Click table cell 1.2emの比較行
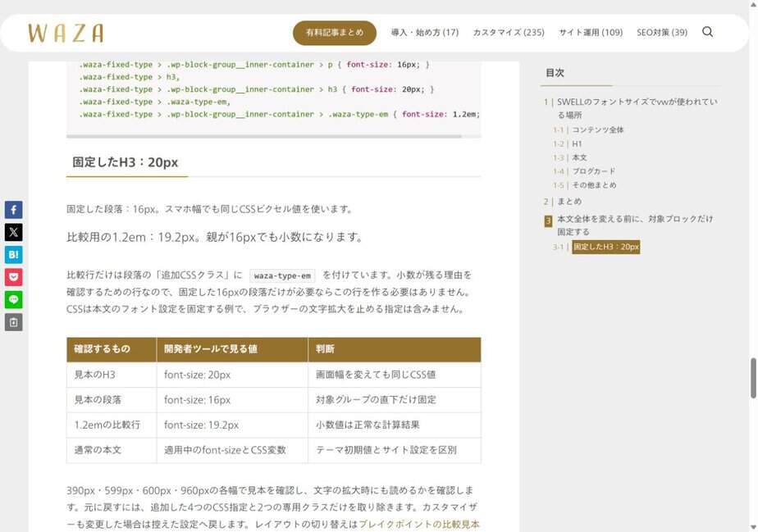 112,425
